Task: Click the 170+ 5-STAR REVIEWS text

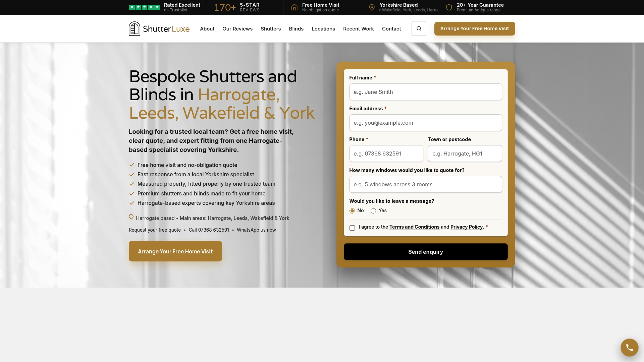Action: (237, 7)
